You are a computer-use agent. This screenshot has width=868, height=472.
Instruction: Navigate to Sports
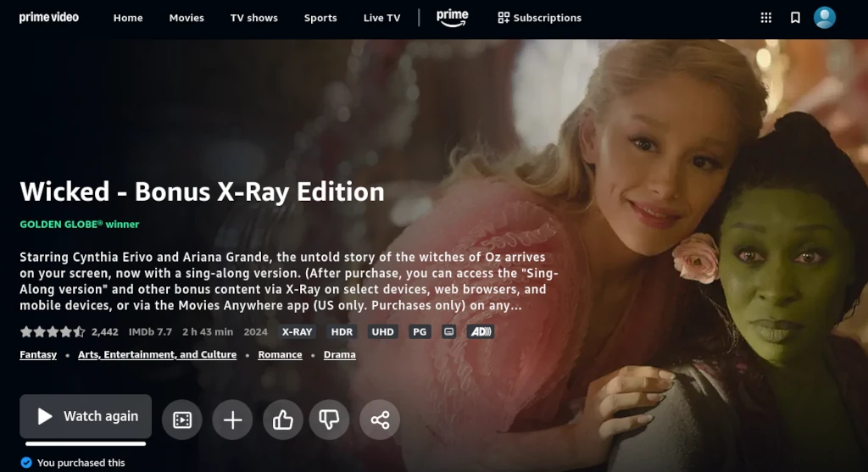(320, 18)
